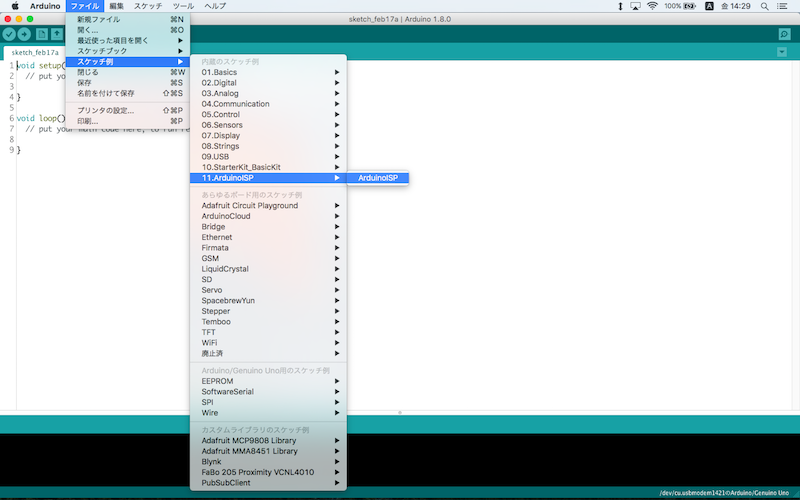Select 印刷... menu item
This screenshot has width=800, height=500.
click(x=128, y=121)
